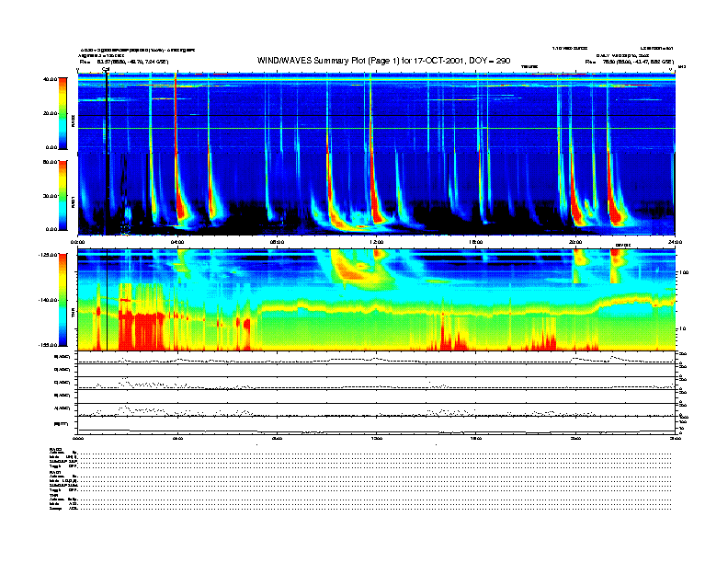Screen dimensions: 728x563
Task: Select the RAD1 color scale bar
Action: coord(63,196)
